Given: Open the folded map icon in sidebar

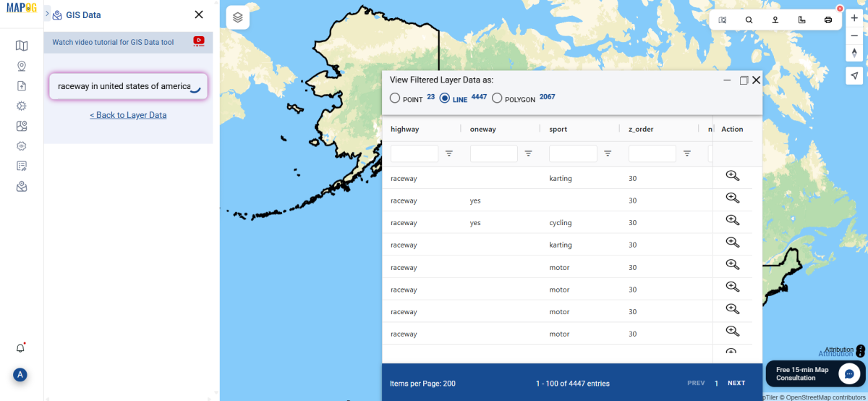Looking at the screenshot, I should (22, 46).
